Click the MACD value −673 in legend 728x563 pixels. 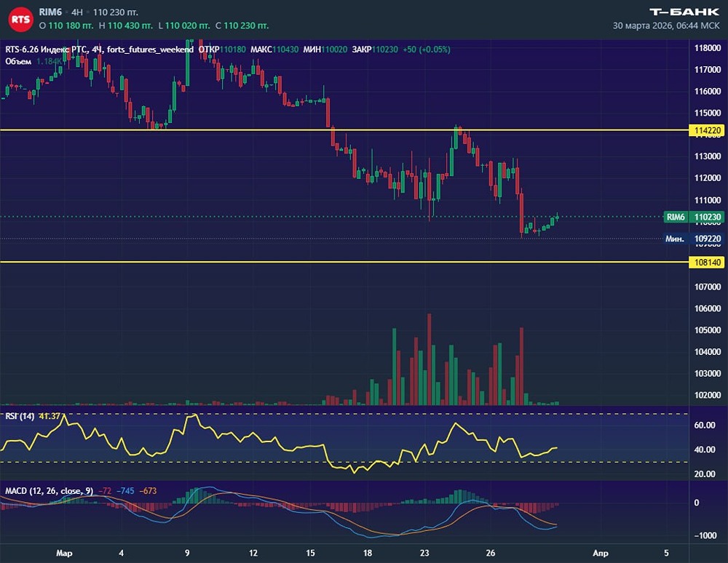coord(148,491)
